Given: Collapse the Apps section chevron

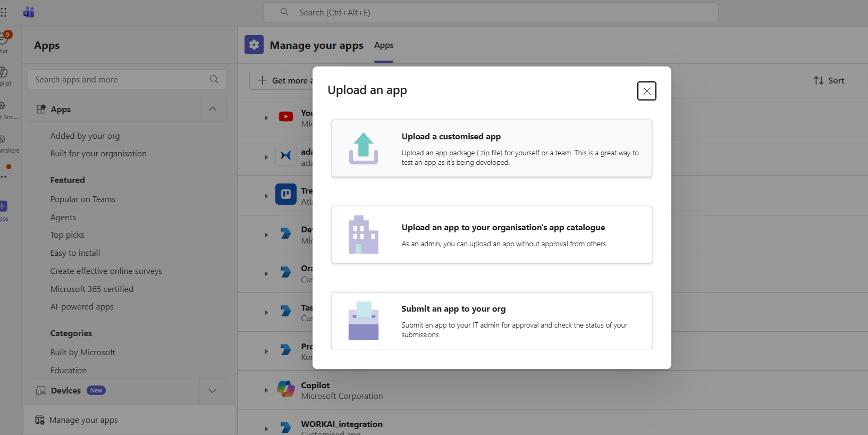Looking at the screenshot, I should [213, 109].
